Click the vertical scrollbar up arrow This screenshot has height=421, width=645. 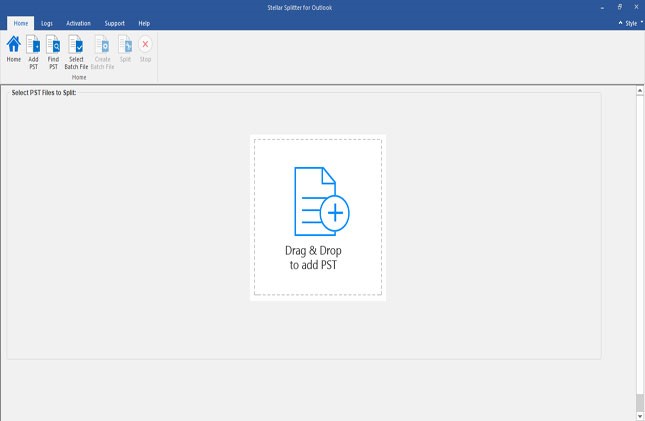(x=640, y=90)
